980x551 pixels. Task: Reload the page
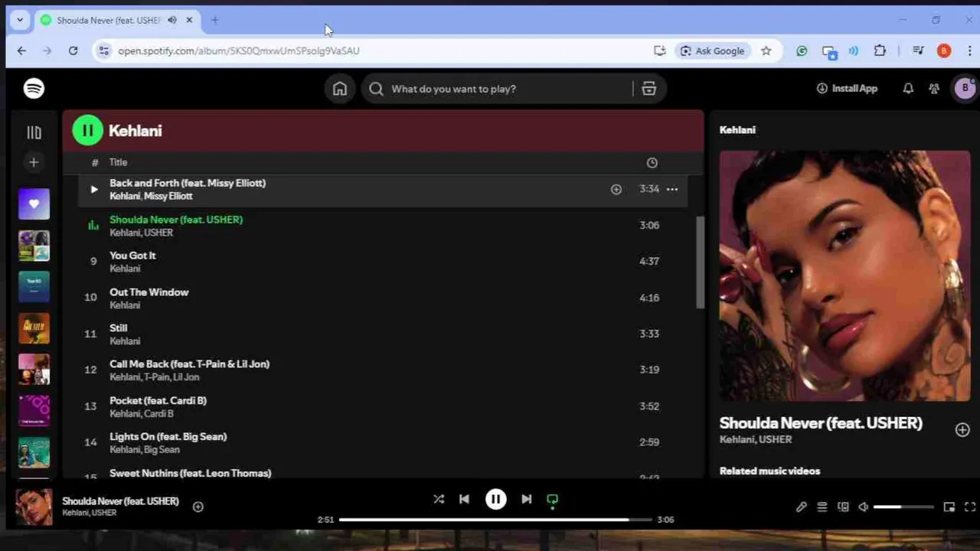pos(73,51)
